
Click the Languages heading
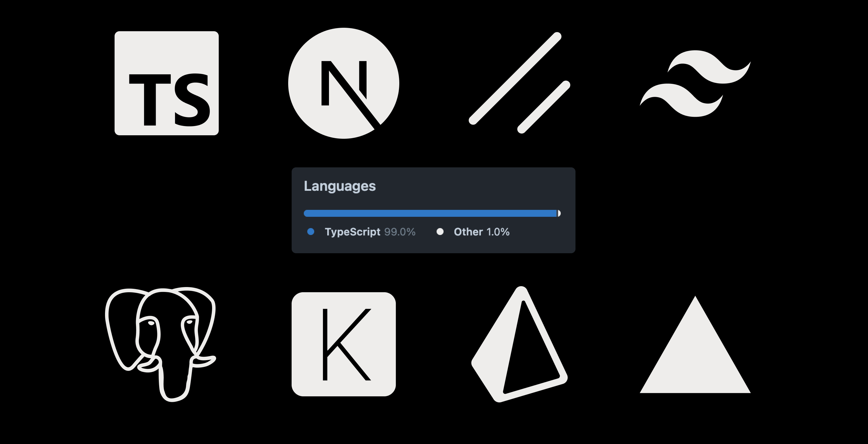[x=340, y=186]
